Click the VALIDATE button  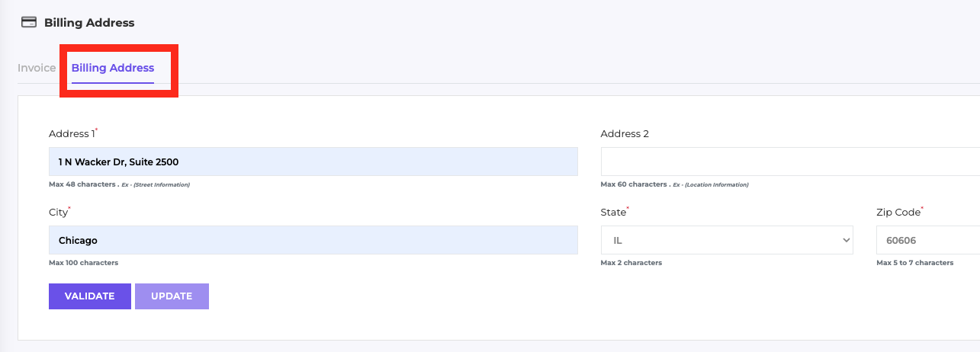pyautogui.click(x=90, y=296)
